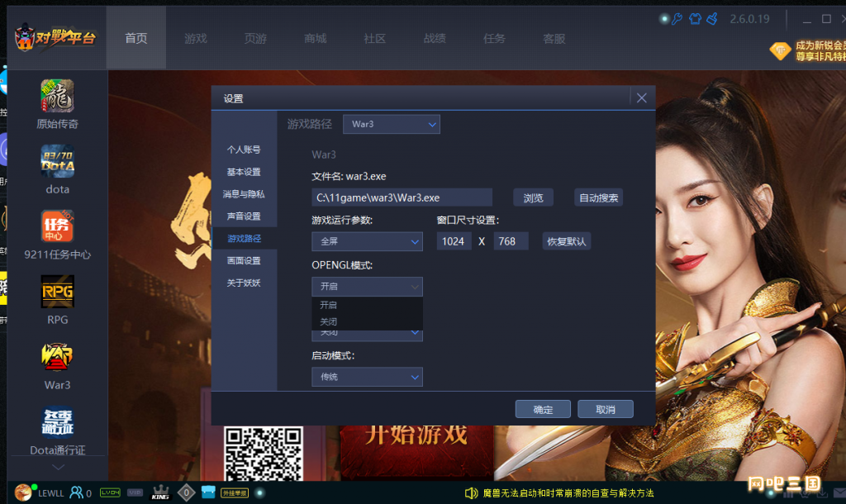Select 游戏路径 settings section
The image size is (846, 504).
point(244,238)
